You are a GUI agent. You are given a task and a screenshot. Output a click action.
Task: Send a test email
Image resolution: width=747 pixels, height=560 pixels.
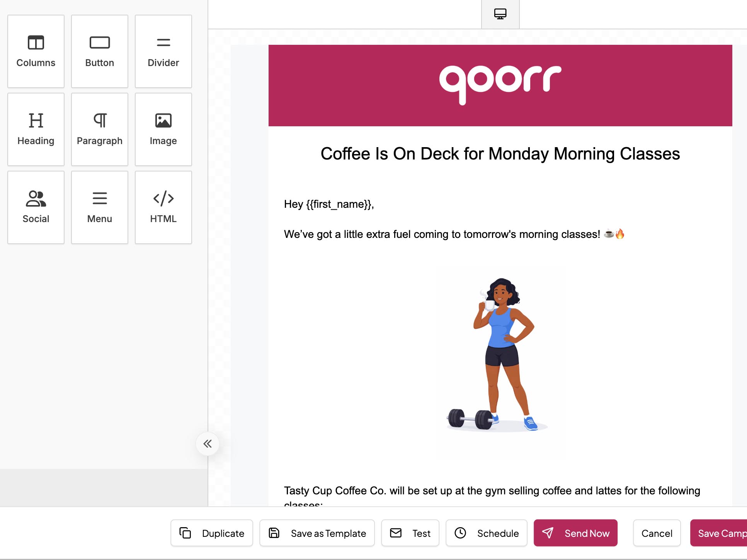click(410, 533)
